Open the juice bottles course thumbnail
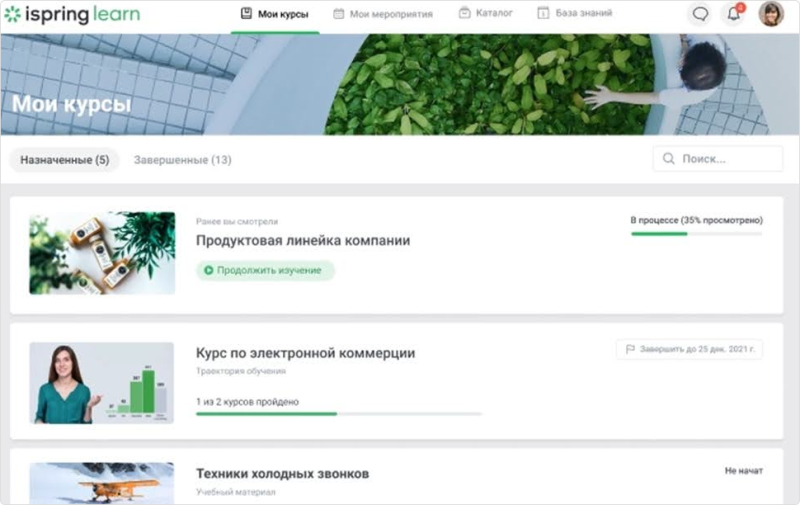 coord(102,253)
